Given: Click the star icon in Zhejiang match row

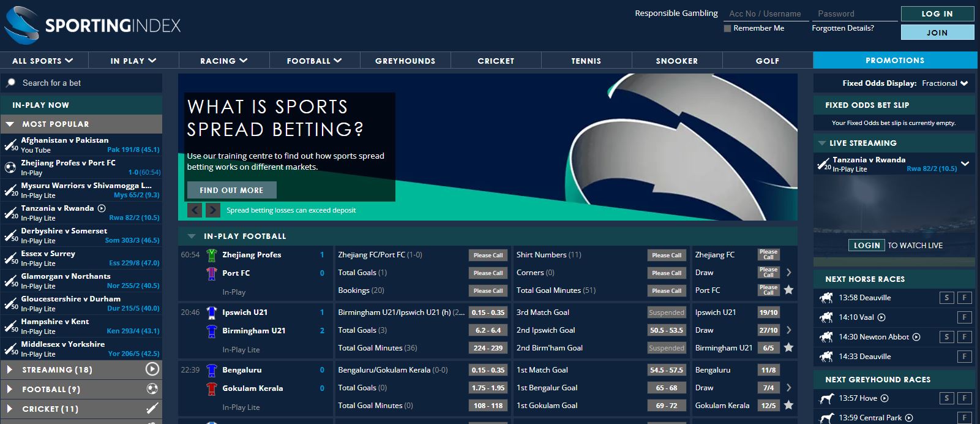Looking at the screenshot, I should click(788, 290).
